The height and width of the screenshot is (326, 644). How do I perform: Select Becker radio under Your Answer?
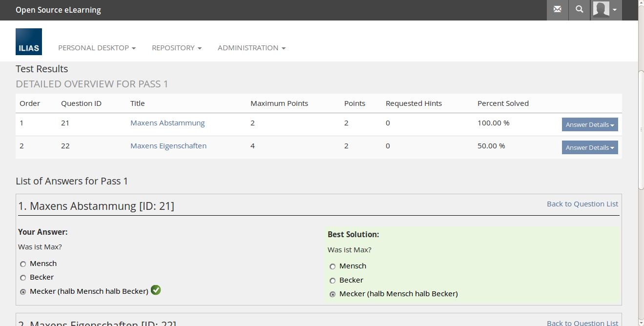point(23,278)
